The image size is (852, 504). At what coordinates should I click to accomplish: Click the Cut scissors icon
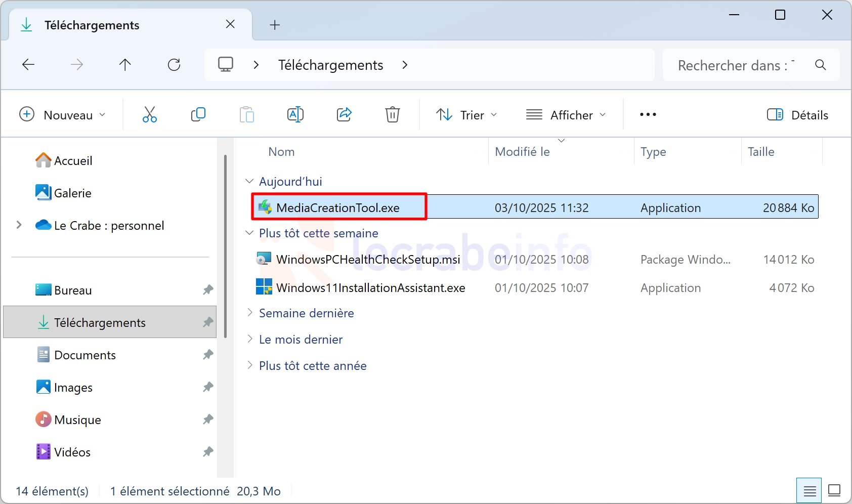149,115
